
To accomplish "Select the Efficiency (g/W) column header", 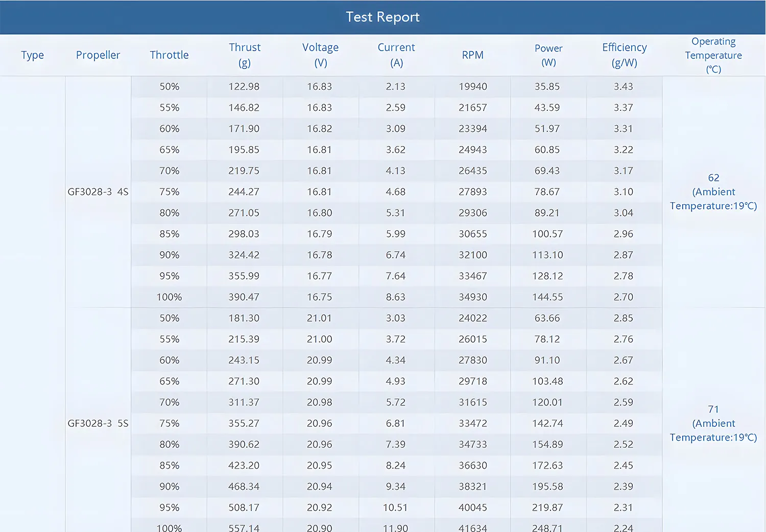I will 624,55.
